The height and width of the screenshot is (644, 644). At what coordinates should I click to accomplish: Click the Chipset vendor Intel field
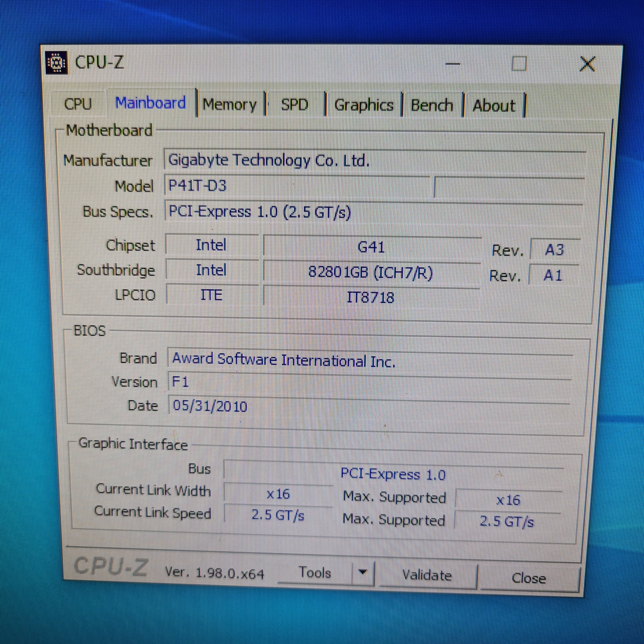[x=212, y=245]
